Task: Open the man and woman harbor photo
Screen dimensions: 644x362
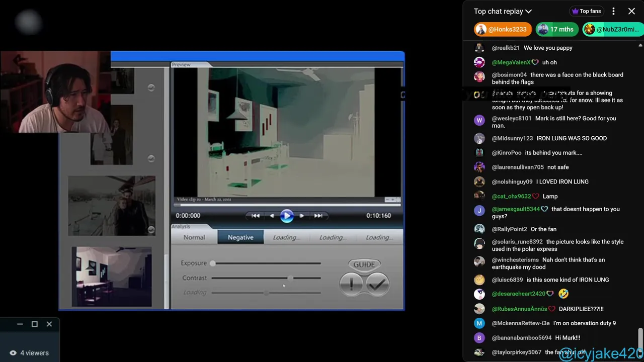Action: click(x=111, y=206)
